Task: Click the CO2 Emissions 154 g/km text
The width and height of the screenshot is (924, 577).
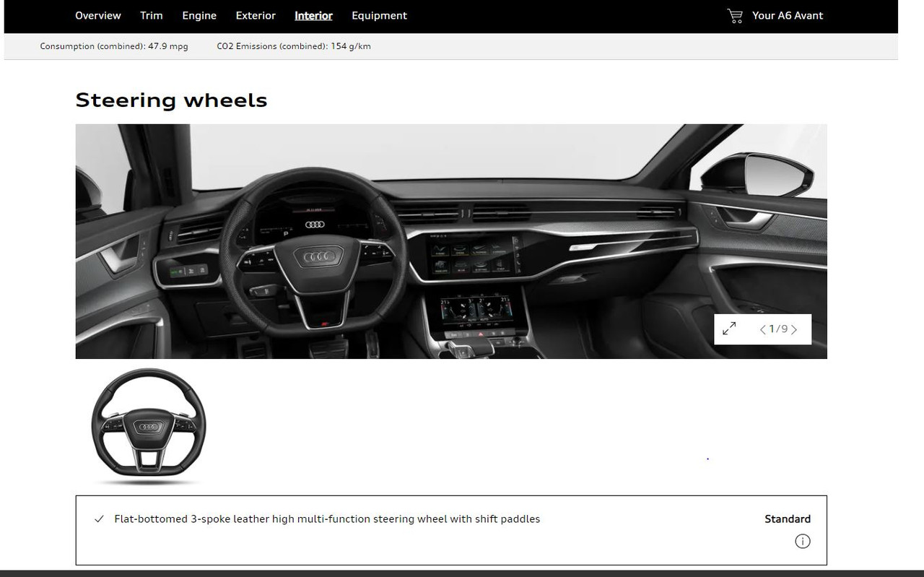Action: click(x=294, y=46)
